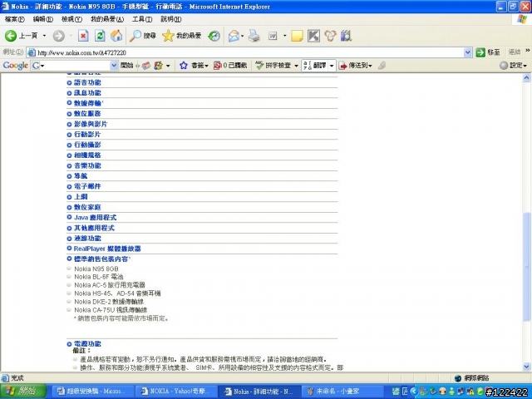The width and height of the screenshot is (532, 399).
Task: Click the Mail envelope icon
Action: [234, 36]
